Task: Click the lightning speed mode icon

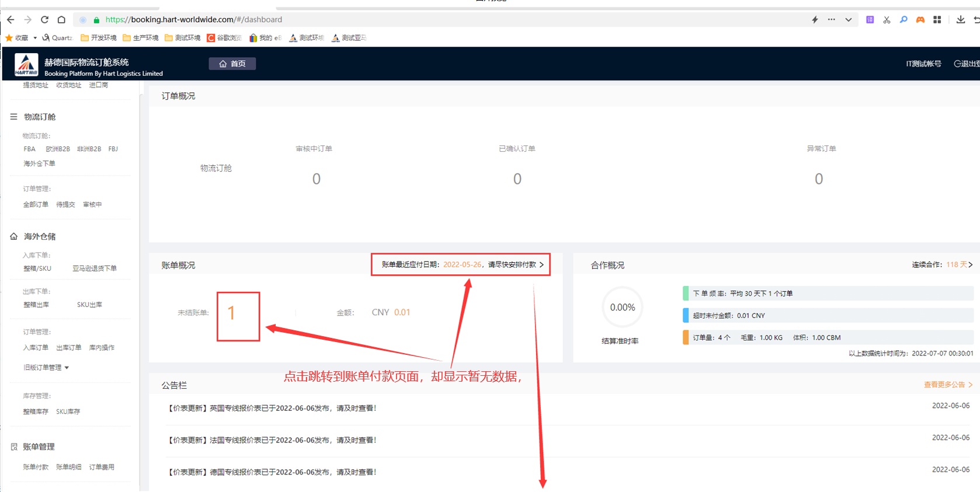Action: pyautogui.click(x=815, y=20)
